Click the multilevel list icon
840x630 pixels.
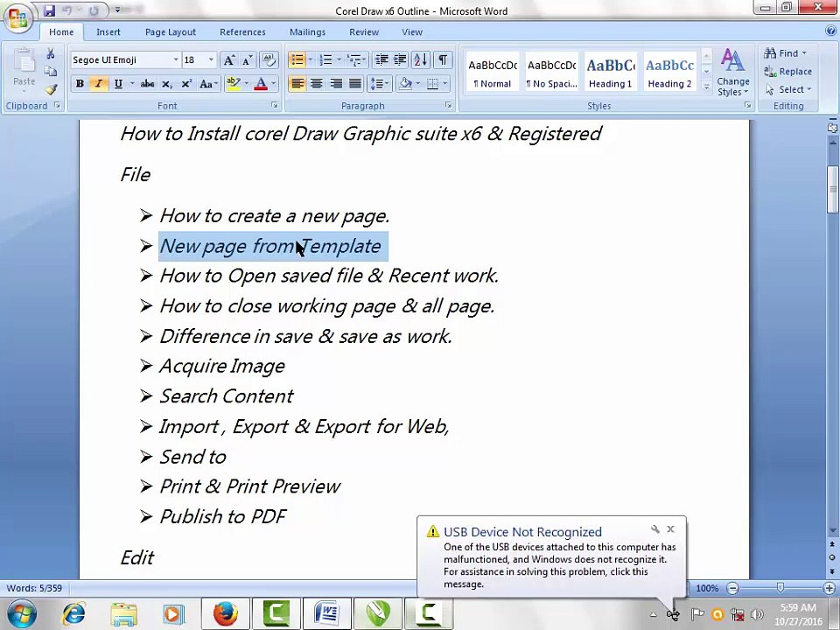(x=354, y=59)
